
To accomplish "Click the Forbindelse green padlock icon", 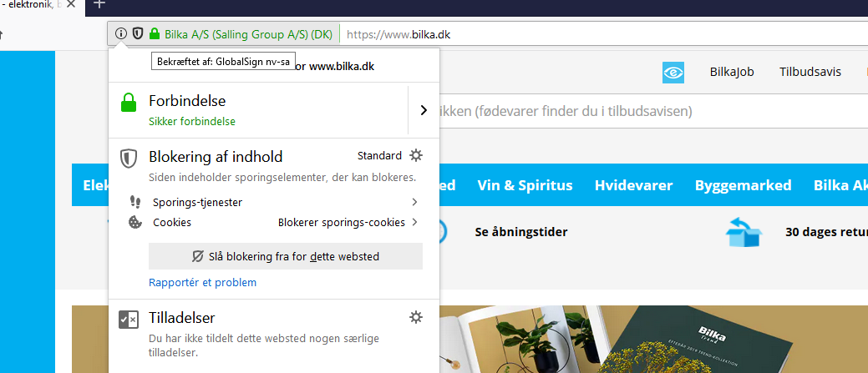I will [129, 103].
